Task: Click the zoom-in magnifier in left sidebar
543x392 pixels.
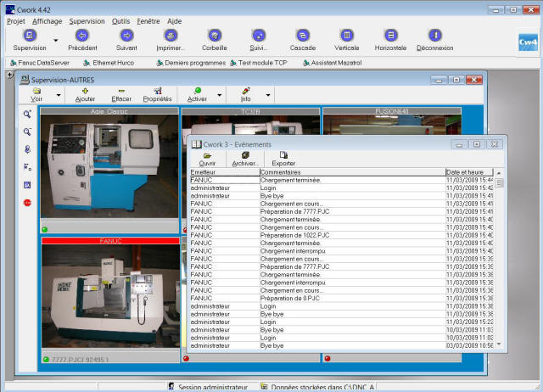Action: tap(27, 113)
